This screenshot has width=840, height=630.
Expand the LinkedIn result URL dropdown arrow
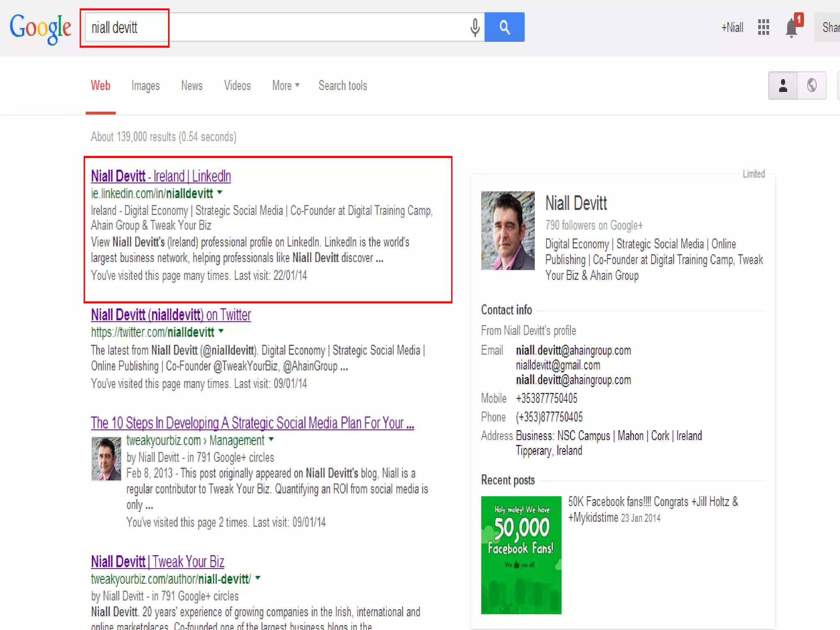(x=220, y=192)
